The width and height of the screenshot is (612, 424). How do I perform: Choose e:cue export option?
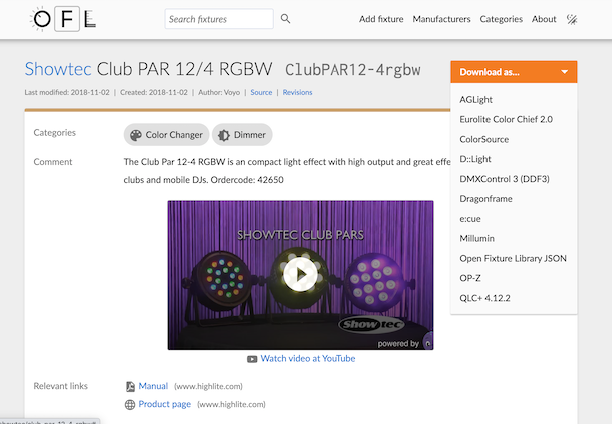514,219
